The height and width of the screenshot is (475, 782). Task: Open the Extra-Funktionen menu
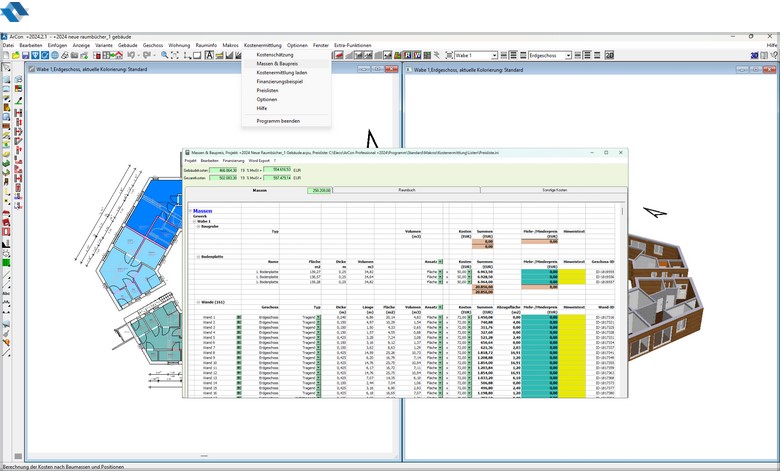353,45
